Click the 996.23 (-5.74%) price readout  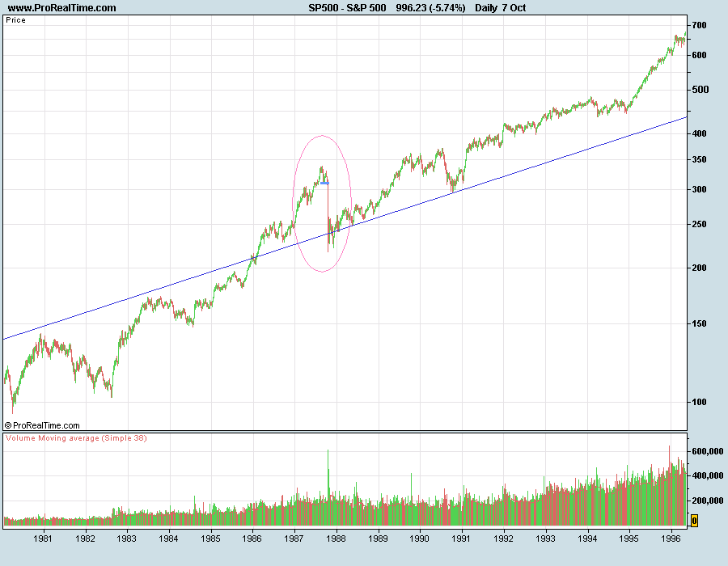[430, 8]
